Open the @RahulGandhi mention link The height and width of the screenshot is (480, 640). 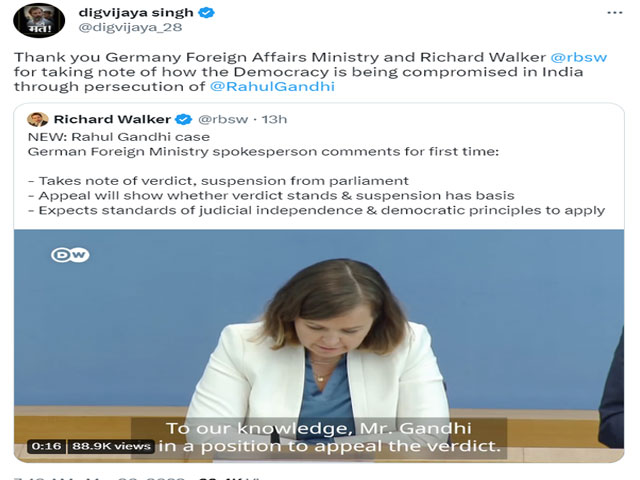click(272, 87)
